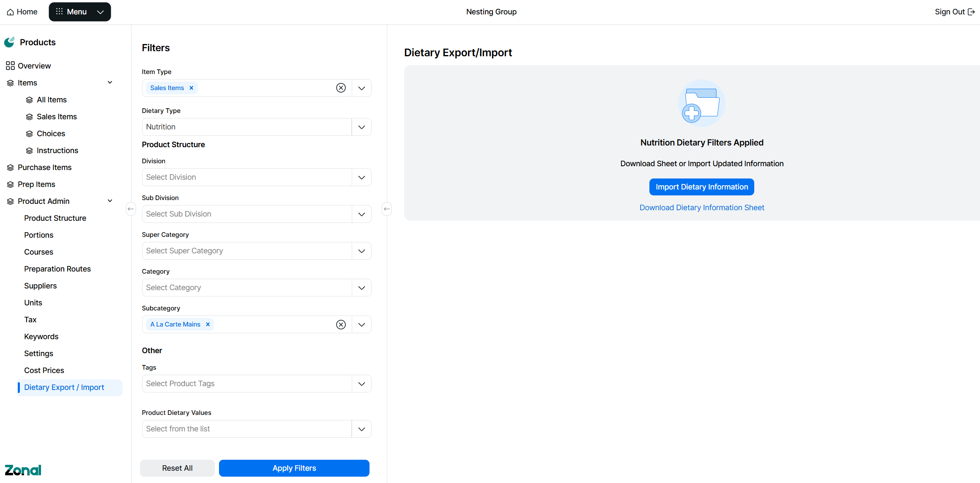Click the folder upload illustration icon
Viewport: 980px width, 483px height.
tap(701, 103)
